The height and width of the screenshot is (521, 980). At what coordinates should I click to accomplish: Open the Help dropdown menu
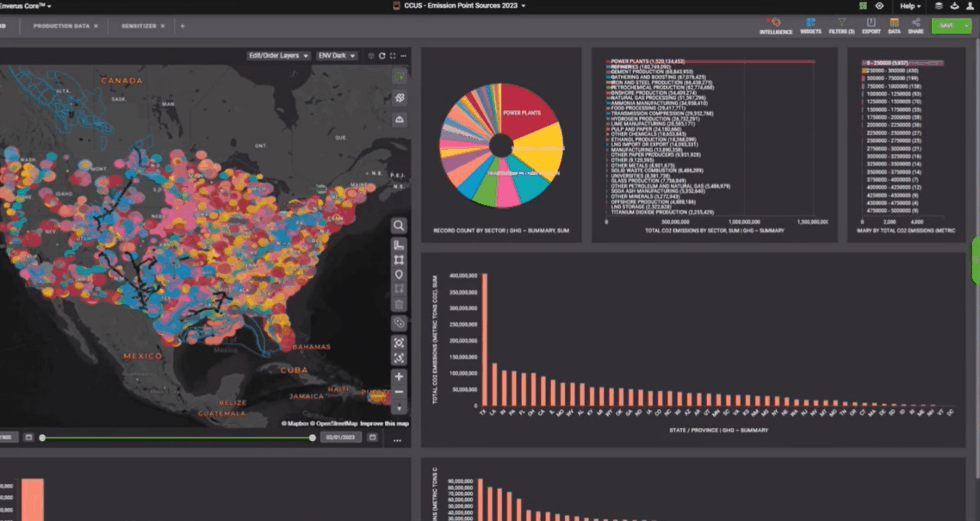point(909,6)
